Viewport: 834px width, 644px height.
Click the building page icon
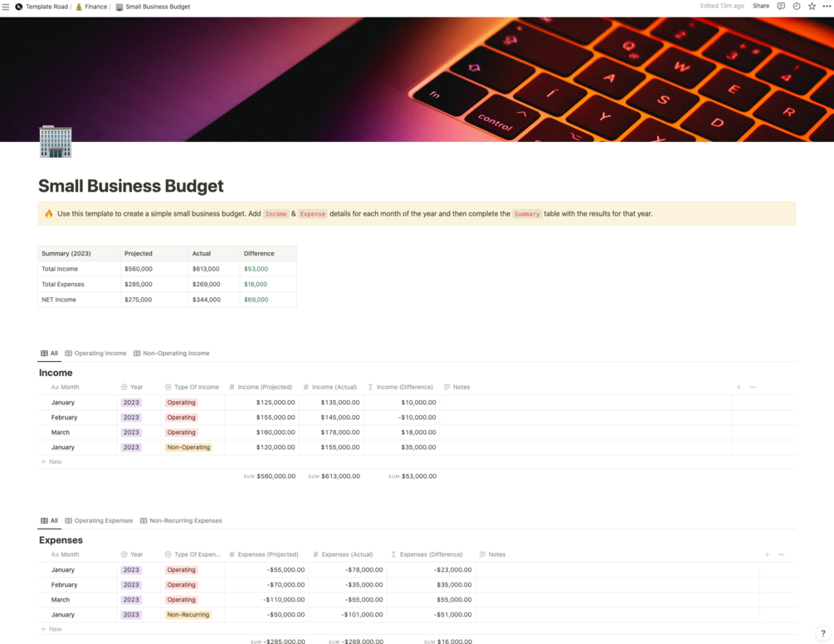point(56,141)
